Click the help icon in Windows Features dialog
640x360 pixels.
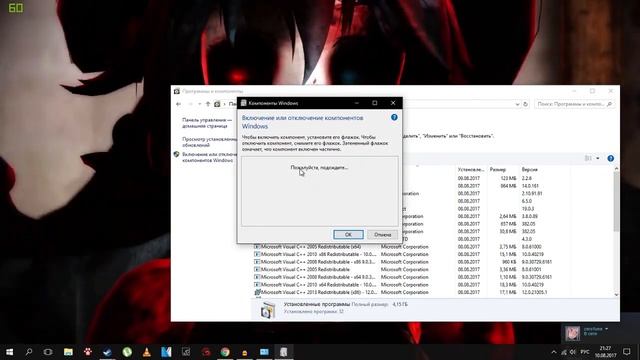(x=394, y=117)
